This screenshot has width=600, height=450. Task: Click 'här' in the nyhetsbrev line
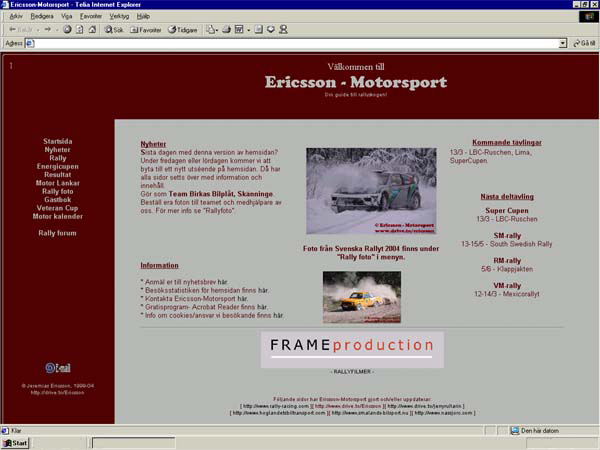(223, 282)
